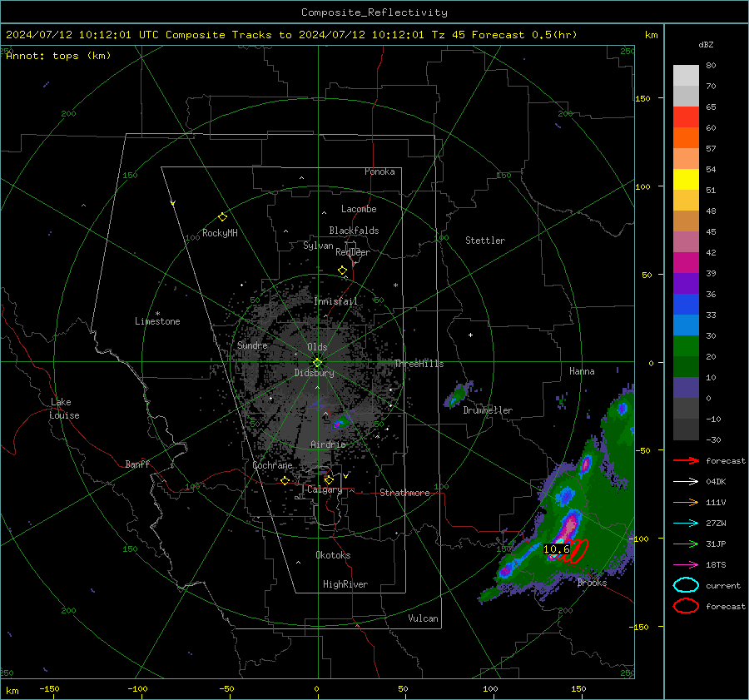Click the yellow diamond marker above Calgary

(329, 479)
